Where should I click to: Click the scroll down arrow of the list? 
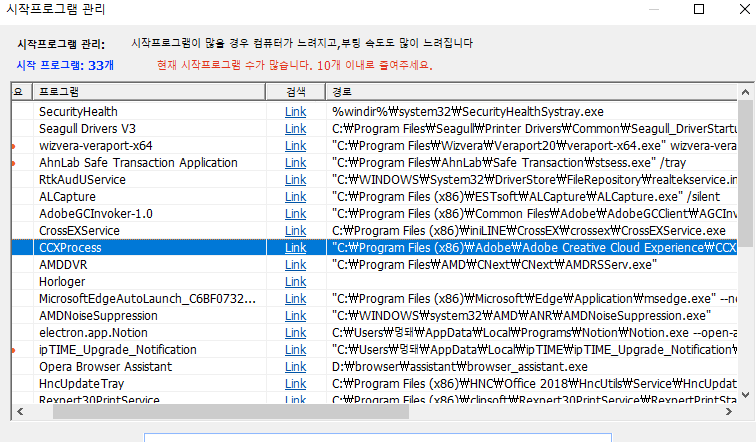tap(745, 395)
